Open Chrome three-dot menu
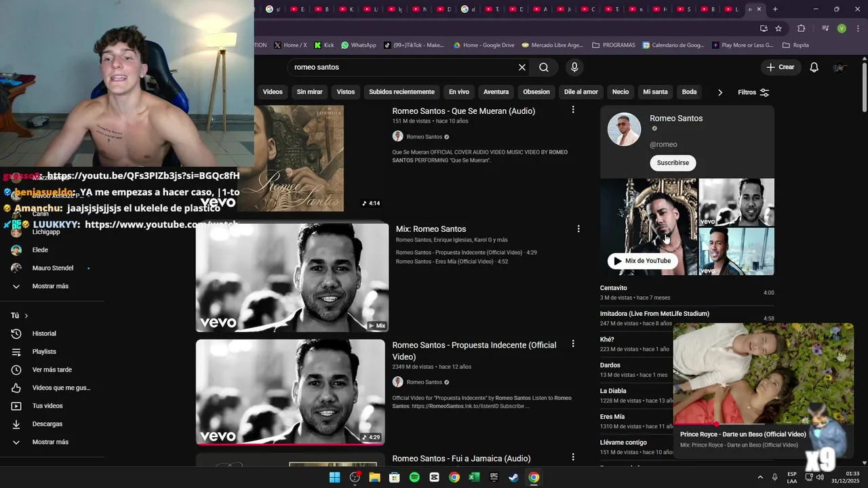The width and height of the screenshot is (868, 488). click(857, 28)
